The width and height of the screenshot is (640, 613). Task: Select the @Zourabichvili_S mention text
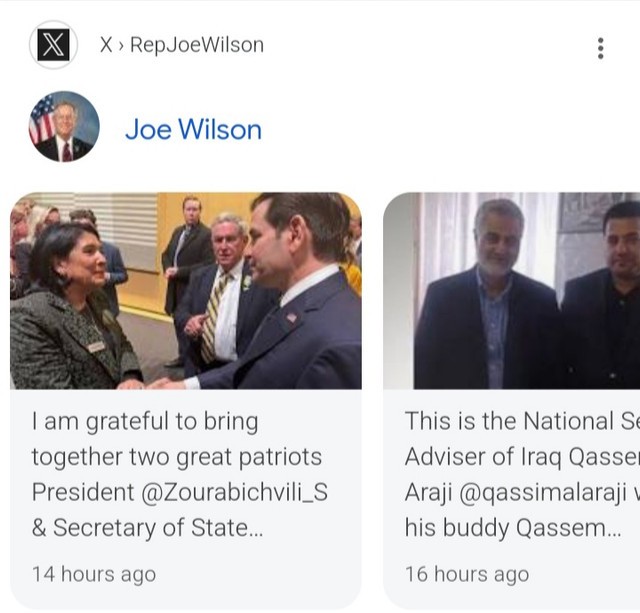[235, 492]
